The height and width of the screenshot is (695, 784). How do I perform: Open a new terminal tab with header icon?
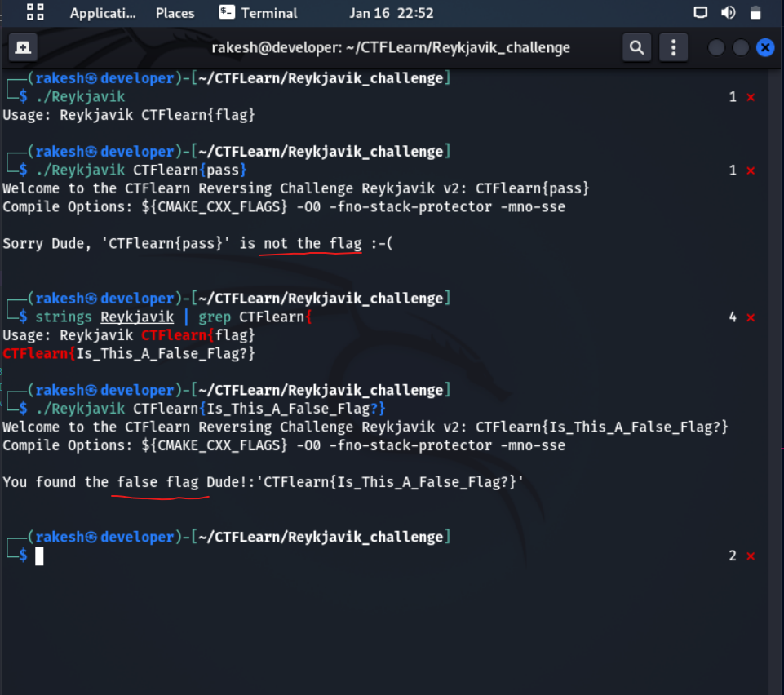23,47
